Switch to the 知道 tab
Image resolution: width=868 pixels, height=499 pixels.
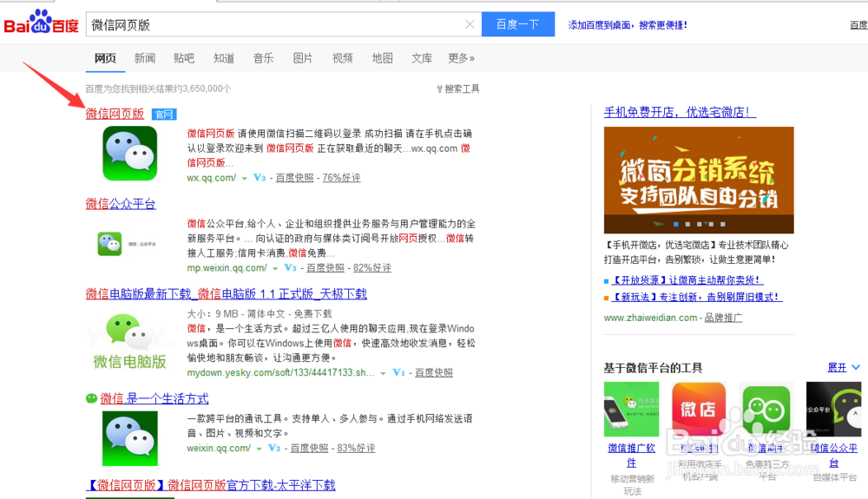point(224,58)
